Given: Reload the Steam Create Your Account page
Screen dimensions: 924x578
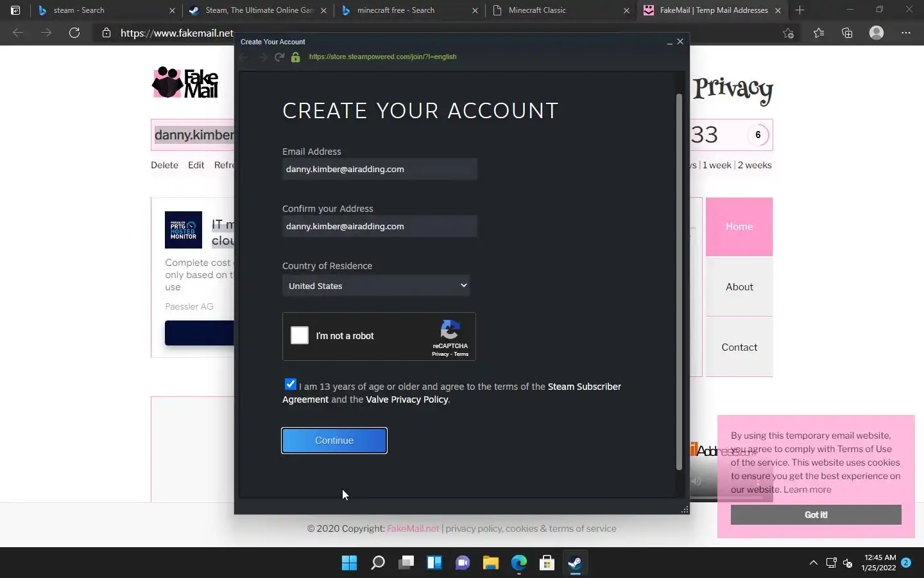Looking at the screenshot, I should [x=279, y=57].
